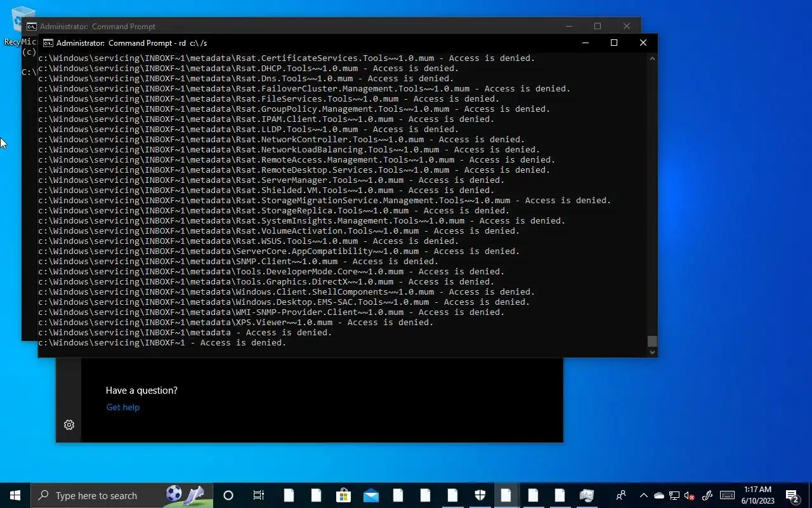The width and height of the screenshot is (812, 508).
Task: Click the last line 'INBOXF~1 - Access is denied.'
Action: (x=162, y=342)
